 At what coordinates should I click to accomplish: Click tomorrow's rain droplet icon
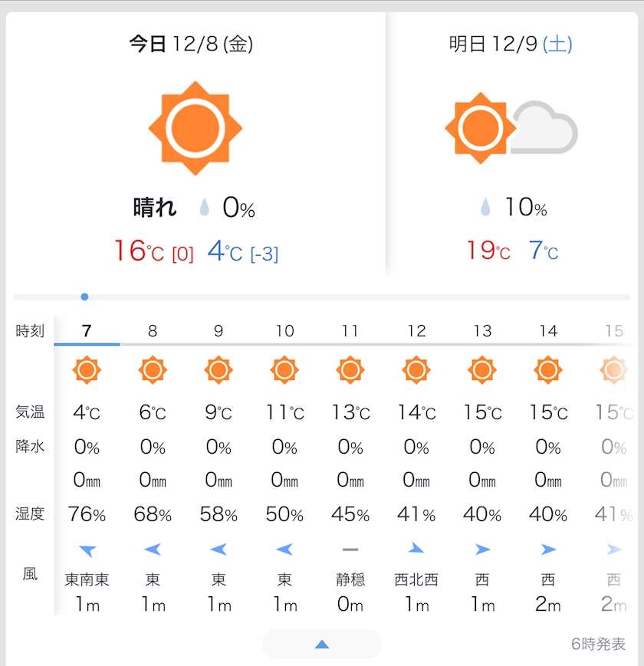[485, 208]
